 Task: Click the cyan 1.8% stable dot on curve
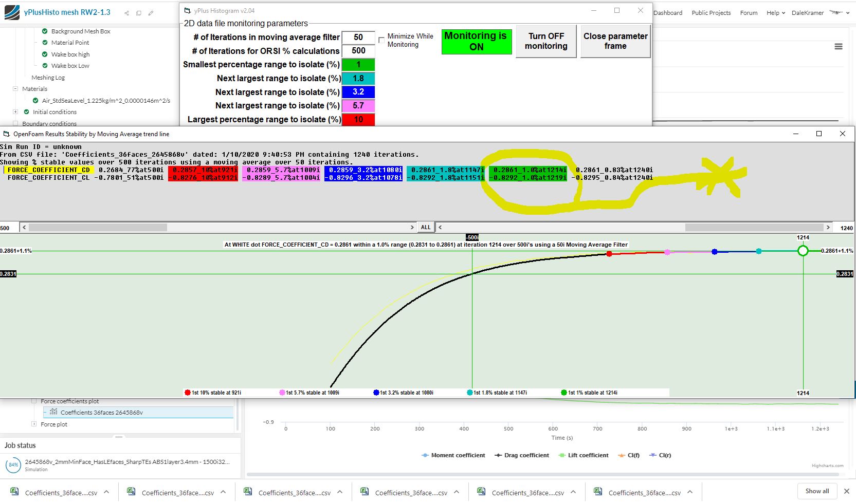(x=759, y=251)
